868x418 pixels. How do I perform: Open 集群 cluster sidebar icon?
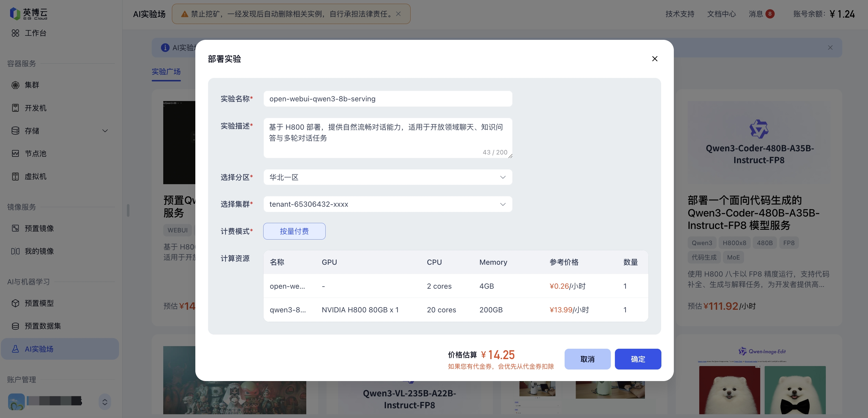click(x=15, y=85)
